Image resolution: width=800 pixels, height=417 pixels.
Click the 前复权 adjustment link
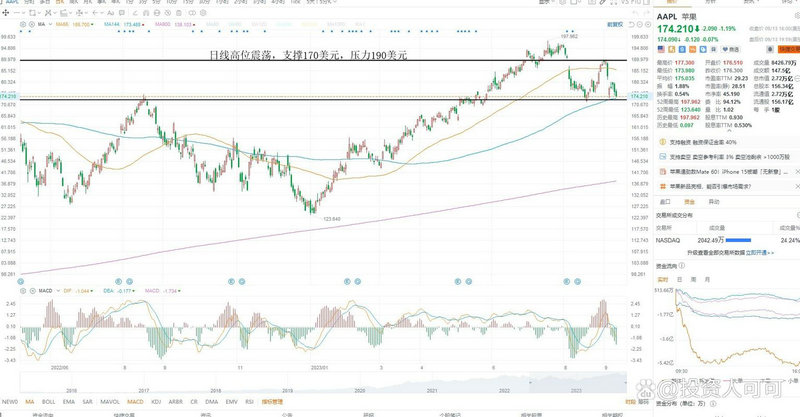click(615, 24)
